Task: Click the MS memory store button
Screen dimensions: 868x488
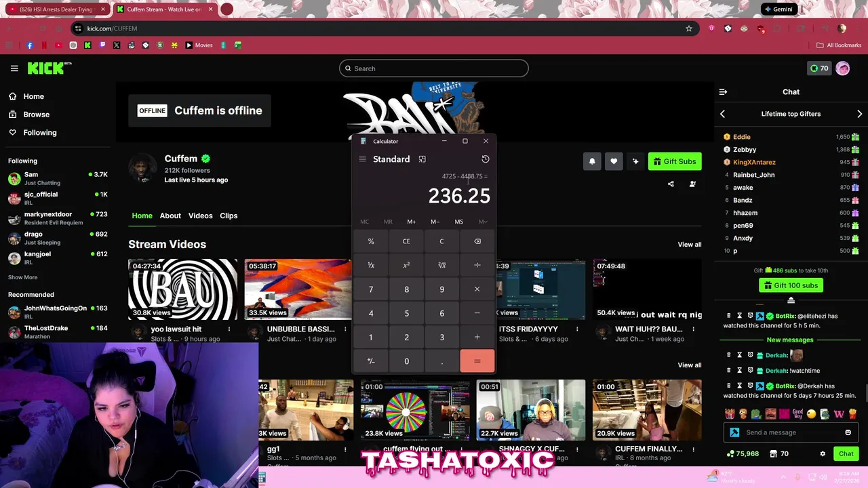Action: point(459,222)
